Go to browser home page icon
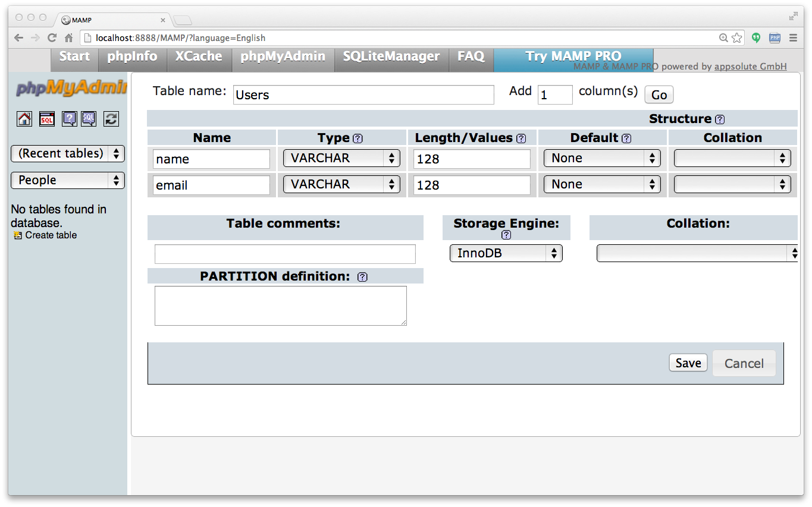The height and width of the screenshot is (507, 812). (x=69, y=37)
